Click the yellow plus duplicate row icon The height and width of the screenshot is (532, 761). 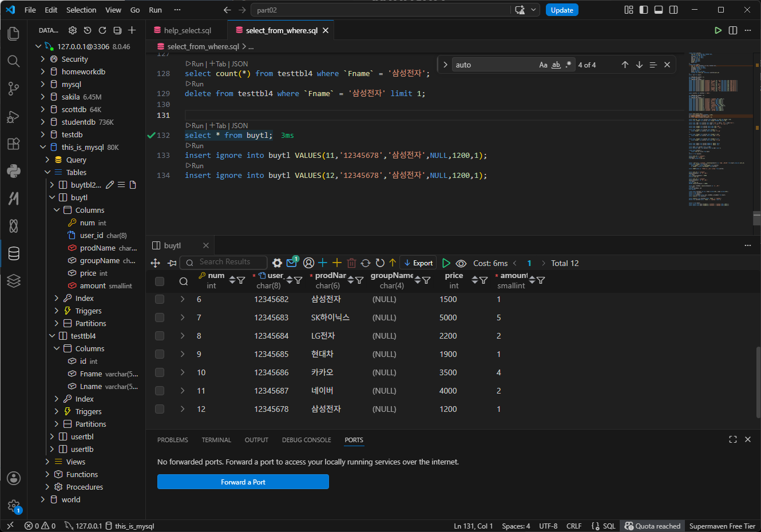337,263
